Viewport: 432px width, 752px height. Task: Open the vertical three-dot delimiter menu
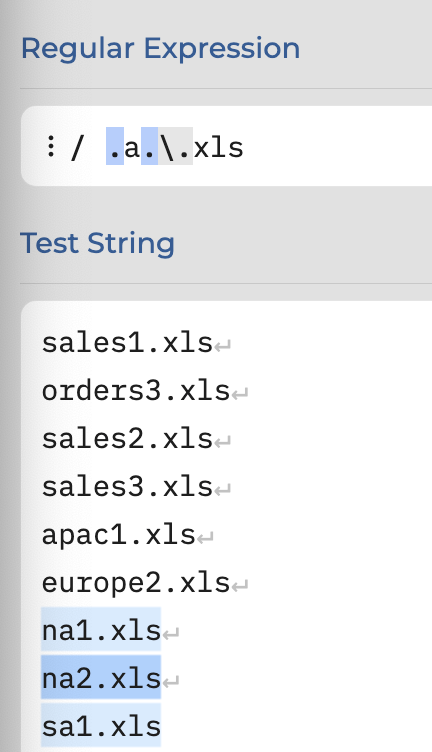tap(50, 146)
